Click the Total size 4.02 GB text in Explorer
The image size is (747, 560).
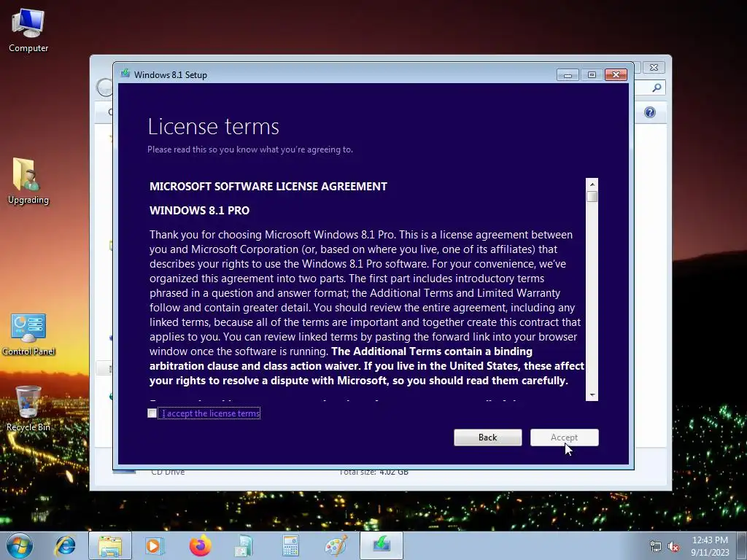[x=374, y=472]
